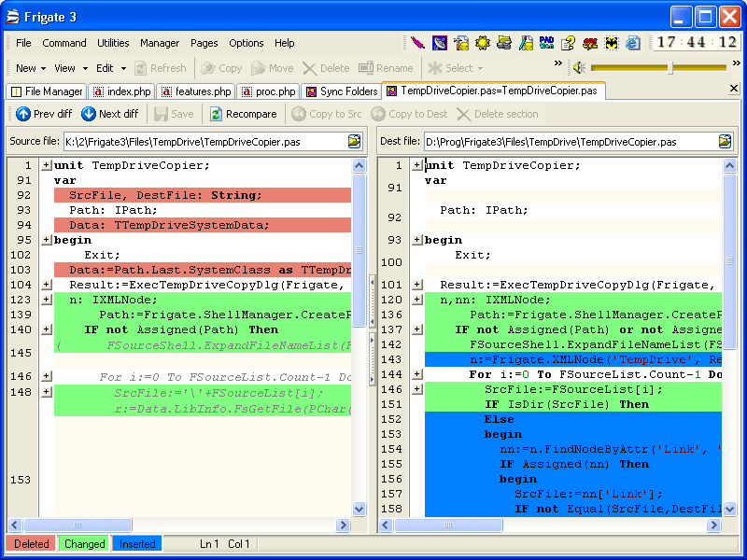Click the document with question mark icon

pyautogui.click(x=568, y=43)
